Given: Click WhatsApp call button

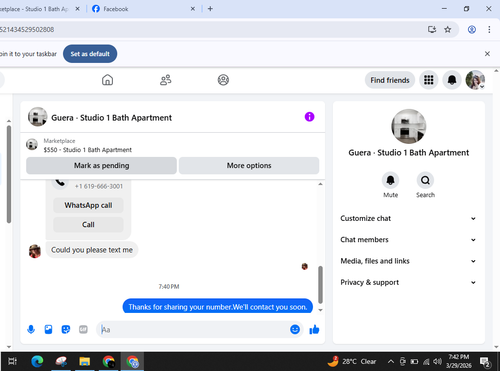Looking at the screenshot, I should coord(88,205).
